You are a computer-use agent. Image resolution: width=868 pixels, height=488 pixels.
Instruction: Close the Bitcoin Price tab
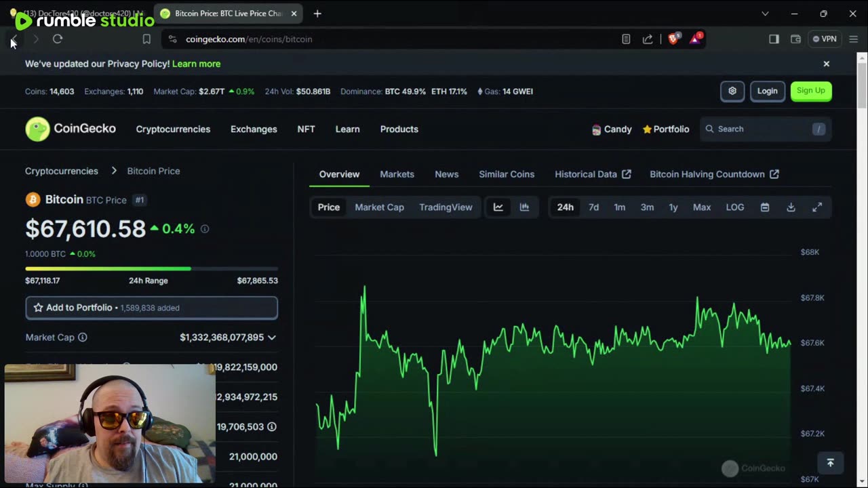tap(294, 14)
